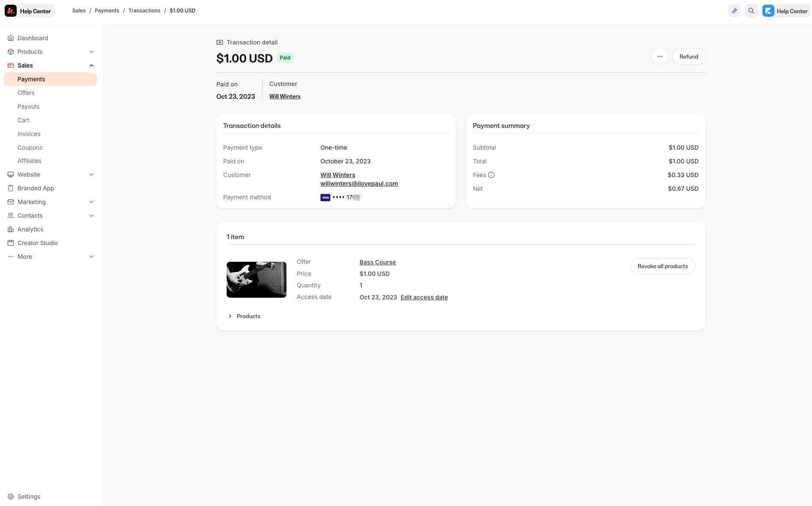Open the search magnifier icon
Viewport: 812px width, 506px height.
tap(751, 11)
